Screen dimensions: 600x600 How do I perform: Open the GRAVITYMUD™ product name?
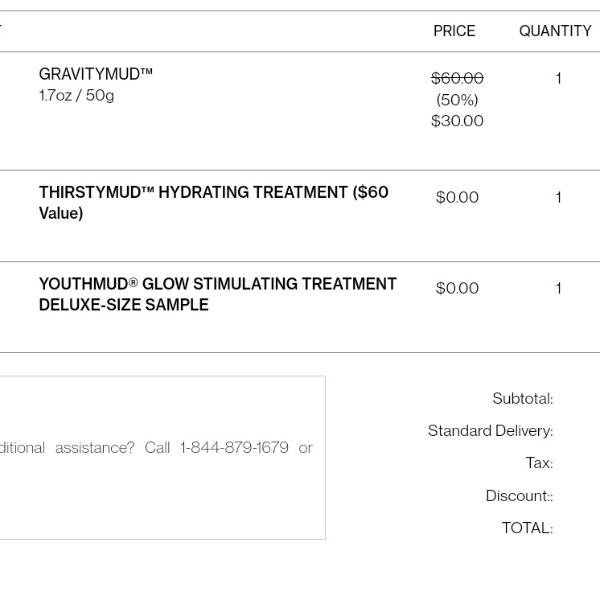pos(96,74)
